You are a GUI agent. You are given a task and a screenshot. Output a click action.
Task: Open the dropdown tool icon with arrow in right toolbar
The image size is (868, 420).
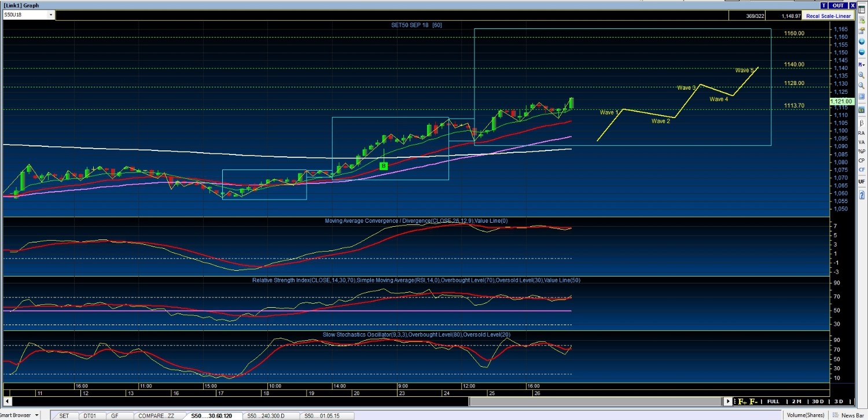point(861,64)
